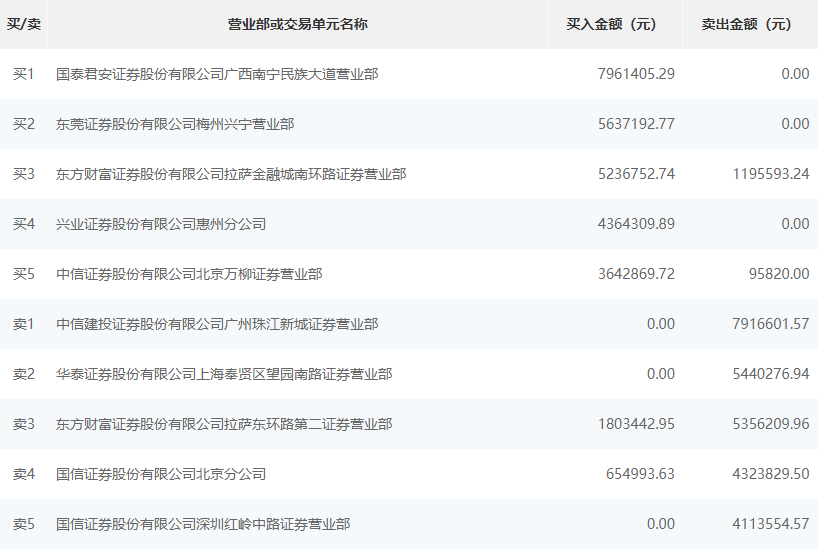The image size is (818, 551).
Task: Open 国信证券北京分公司 entry
Action: (x=161, y=474)
